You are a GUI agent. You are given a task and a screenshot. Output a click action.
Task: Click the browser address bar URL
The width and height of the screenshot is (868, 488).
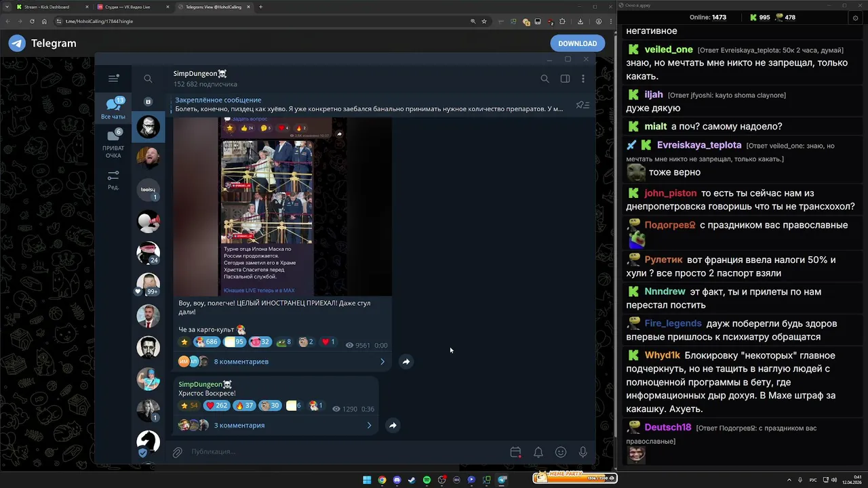(99, 21)
